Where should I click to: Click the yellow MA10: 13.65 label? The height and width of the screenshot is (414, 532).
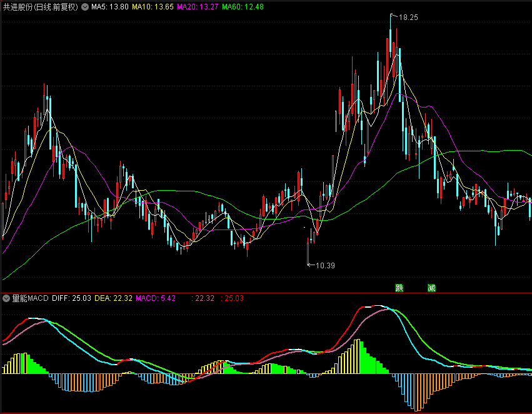coord(153,7)
